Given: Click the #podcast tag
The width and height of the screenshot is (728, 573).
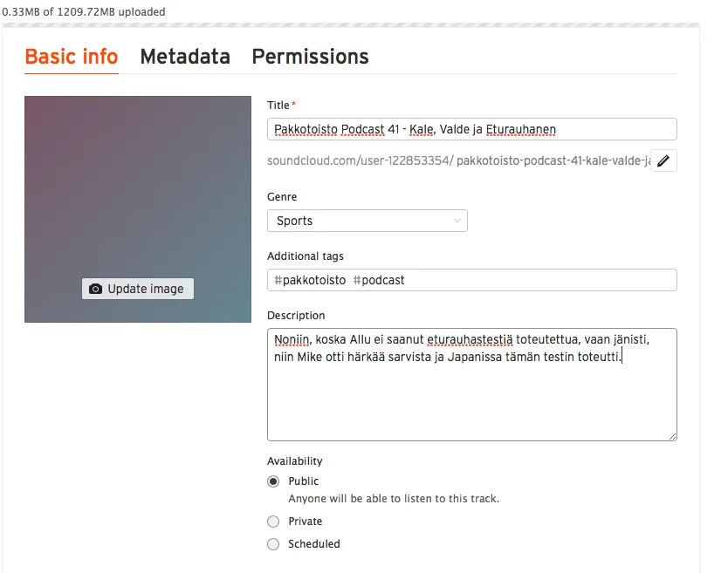Looking at the screenshot, I should click(x=379, y=280).
